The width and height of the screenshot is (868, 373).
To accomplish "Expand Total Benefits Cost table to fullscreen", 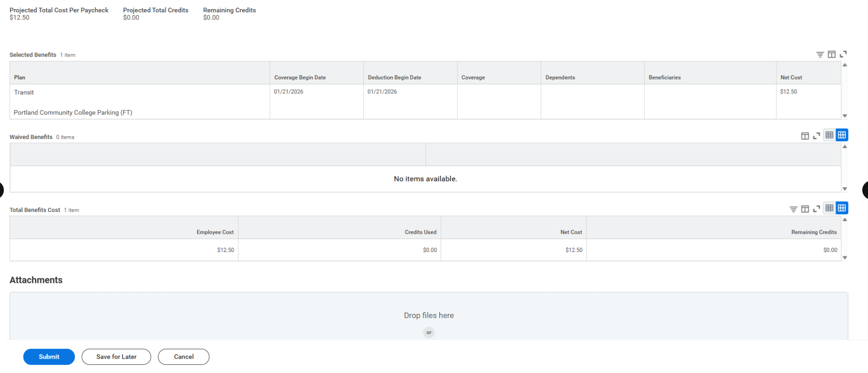I will click(x=816, y=209).
